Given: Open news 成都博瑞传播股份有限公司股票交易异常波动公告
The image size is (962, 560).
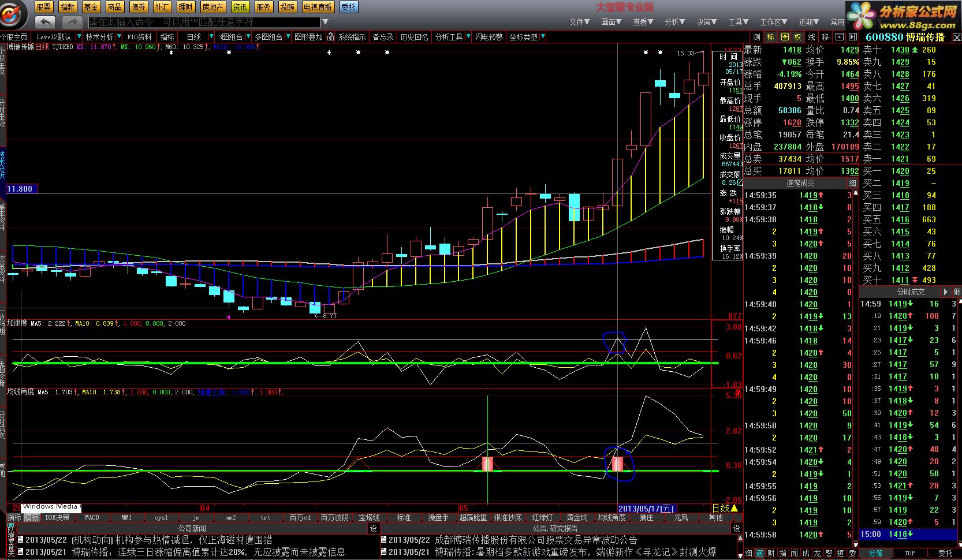Looking at the screenshot, I should 536,540.
